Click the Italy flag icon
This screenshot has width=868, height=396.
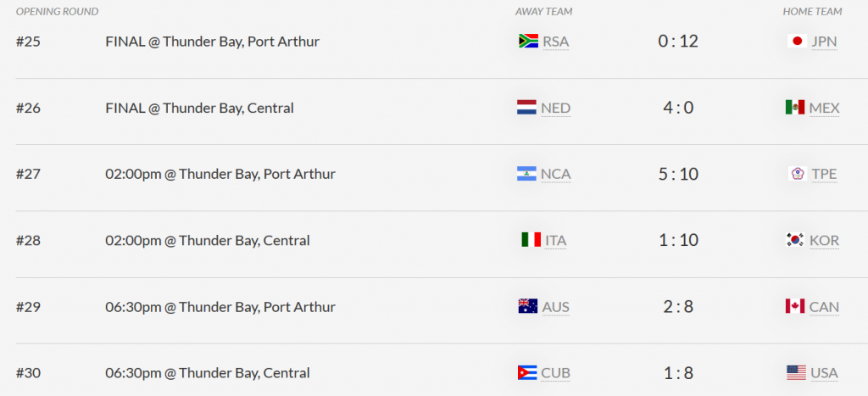click(x=531, y=240)
